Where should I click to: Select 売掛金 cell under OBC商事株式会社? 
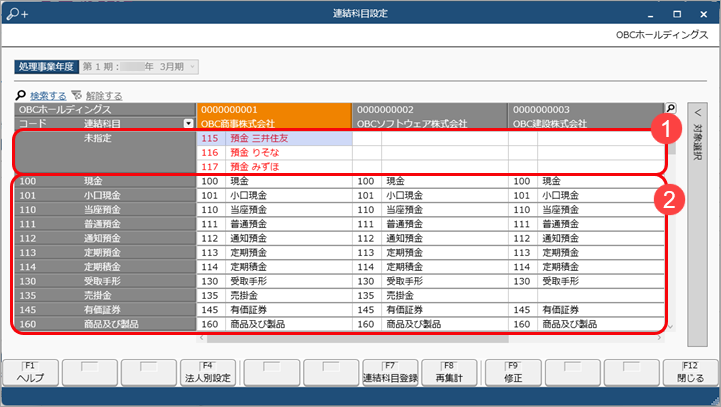click(289, 295)
